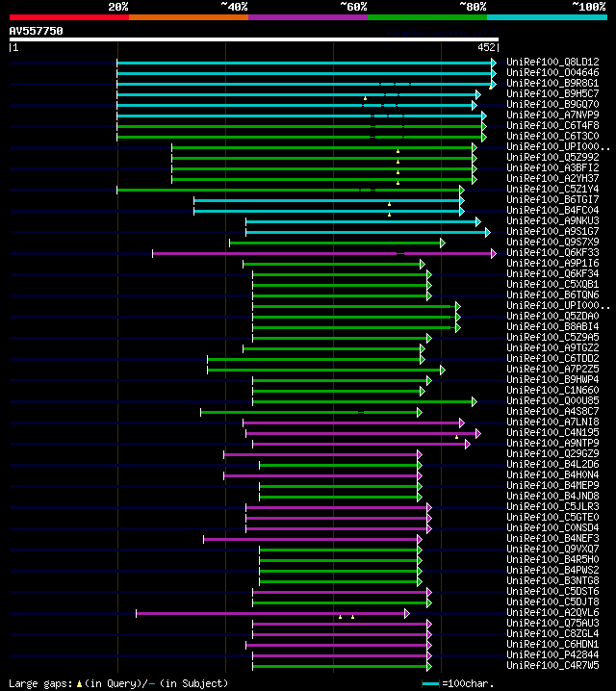616x691 pixels.
Task: Click the red 20% identity legend bar
Action: (69, 17)
